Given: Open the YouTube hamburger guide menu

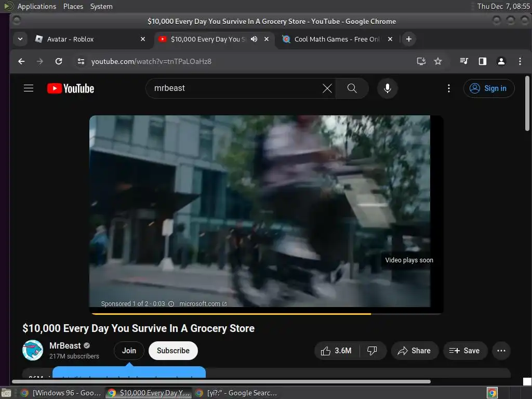Looking at the screenshot, I should (29, 88).
